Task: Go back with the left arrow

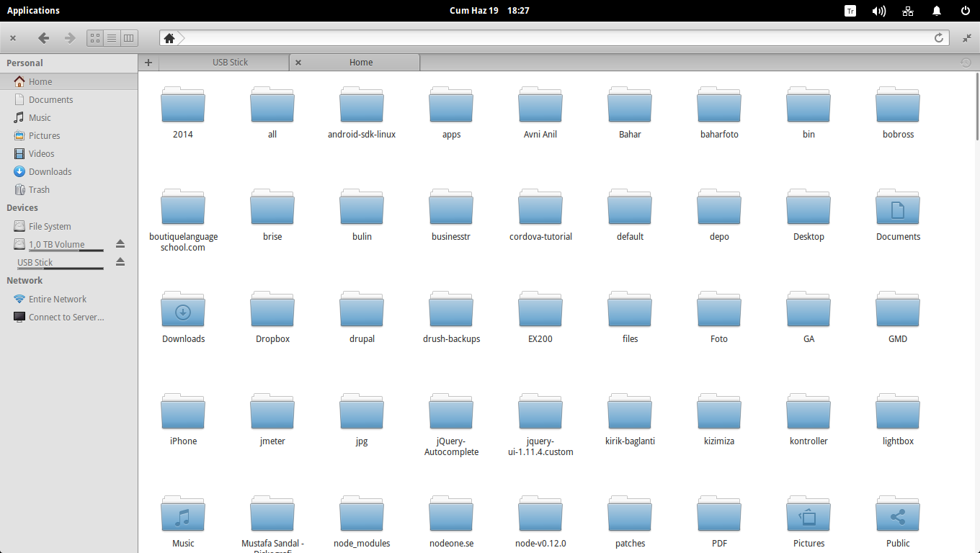Action: pos(43,38)
